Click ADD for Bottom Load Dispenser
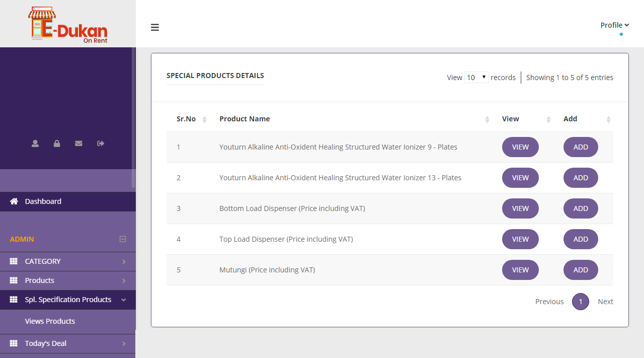The height and width of the screenshot is (358, 644). pyautogui.click(x=581, y=208)
